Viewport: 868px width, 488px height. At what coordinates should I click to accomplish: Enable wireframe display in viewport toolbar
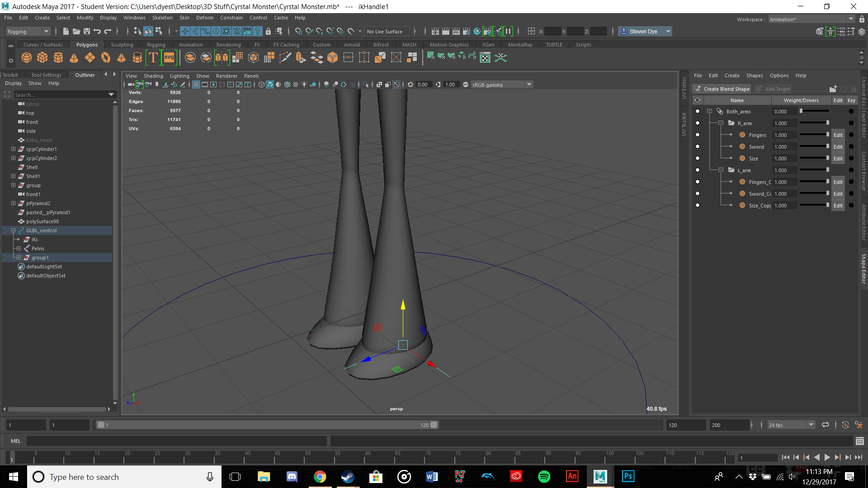tap(261, 84)
